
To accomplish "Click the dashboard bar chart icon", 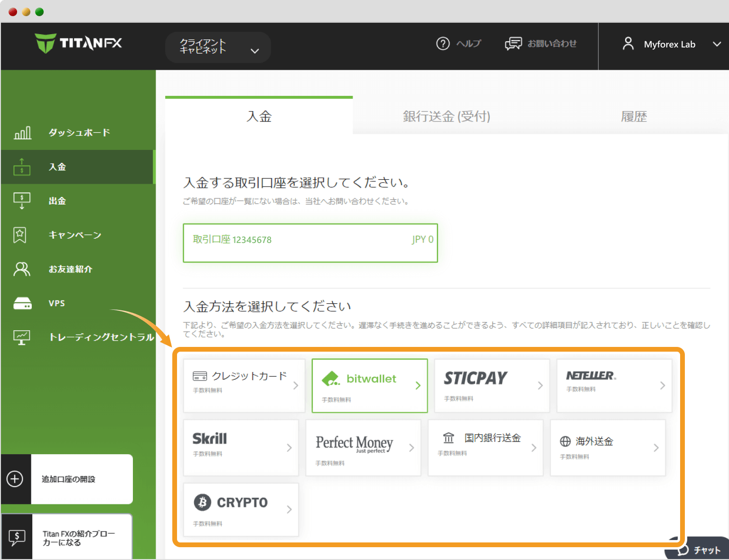I will point(22,133).
